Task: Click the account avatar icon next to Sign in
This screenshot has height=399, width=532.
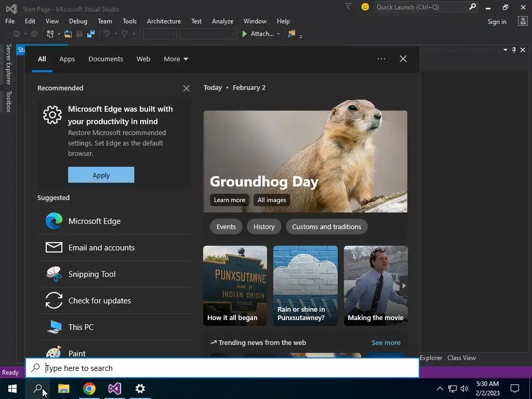Action: pos(523,21)
